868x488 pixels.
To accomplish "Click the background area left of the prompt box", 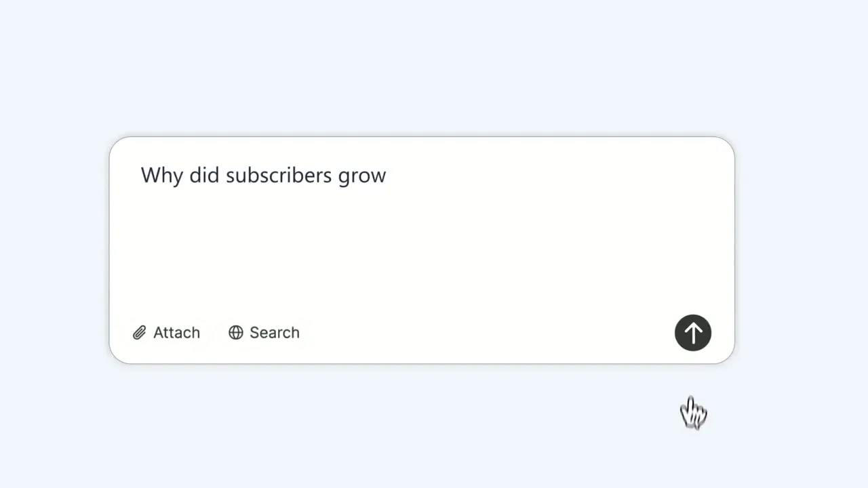I will coord(54,250).
